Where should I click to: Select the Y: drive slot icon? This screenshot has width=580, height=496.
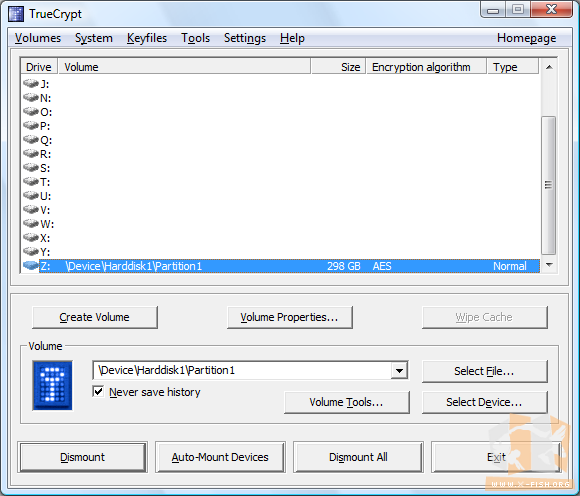[x=31, y=252]
